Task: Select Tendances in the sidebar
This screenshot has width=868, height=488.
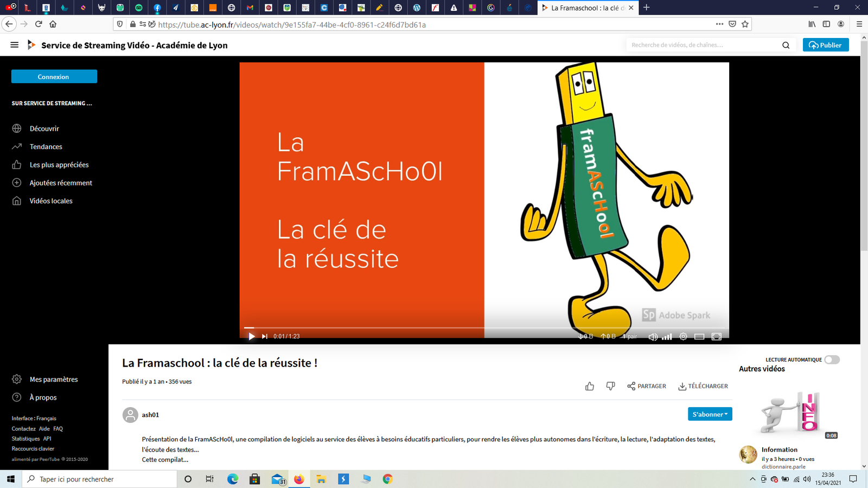Action: (46, 146)
